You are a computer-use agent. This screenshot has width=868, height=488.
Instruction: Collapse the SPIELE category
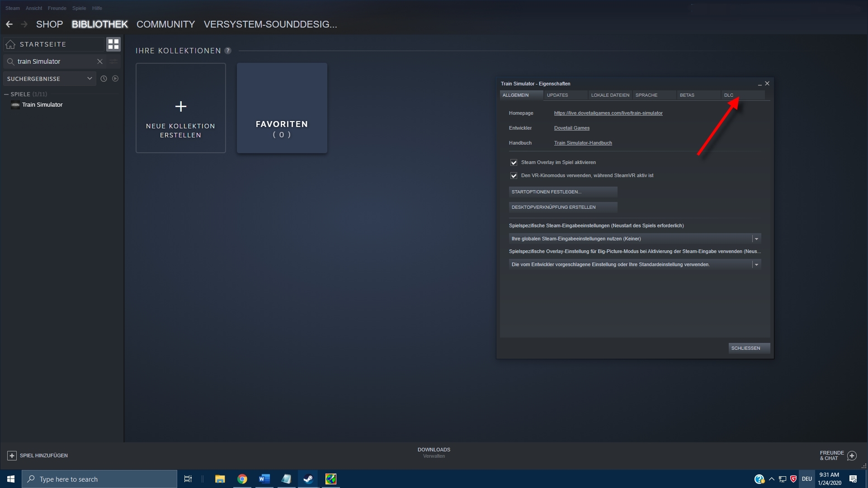point(6,94)
